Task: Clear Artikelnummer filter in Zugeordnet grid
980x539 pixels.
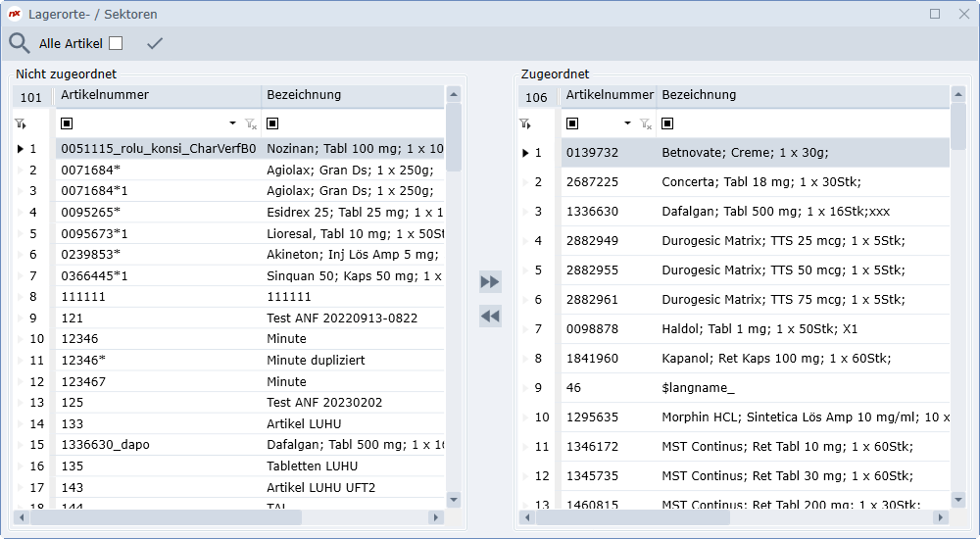Action: point(645,123)
